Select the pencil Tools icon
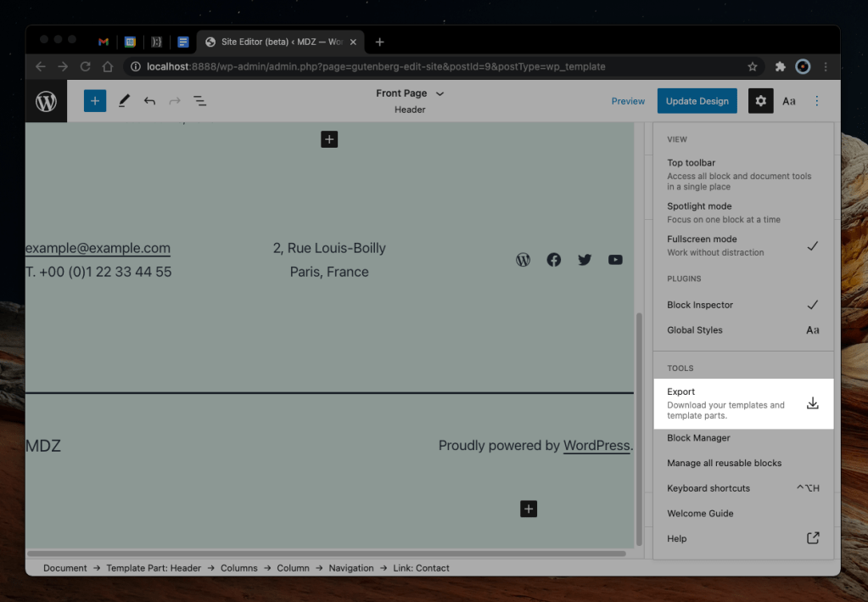This screenshot has height=602, width=868. [x=124, y=101]
